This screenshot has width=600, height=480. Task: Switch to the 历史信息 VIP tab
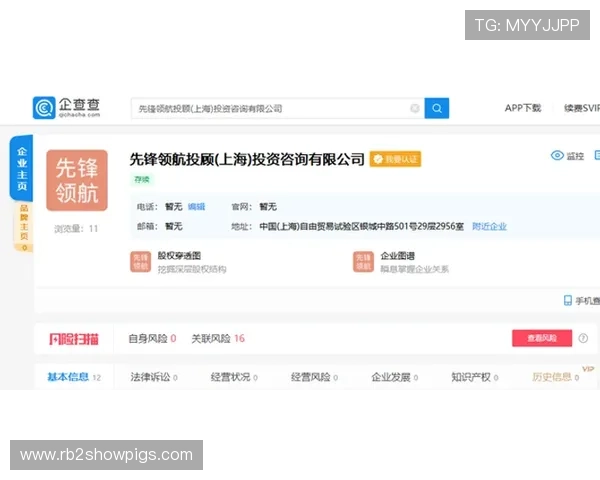click(x=556, y=377)
